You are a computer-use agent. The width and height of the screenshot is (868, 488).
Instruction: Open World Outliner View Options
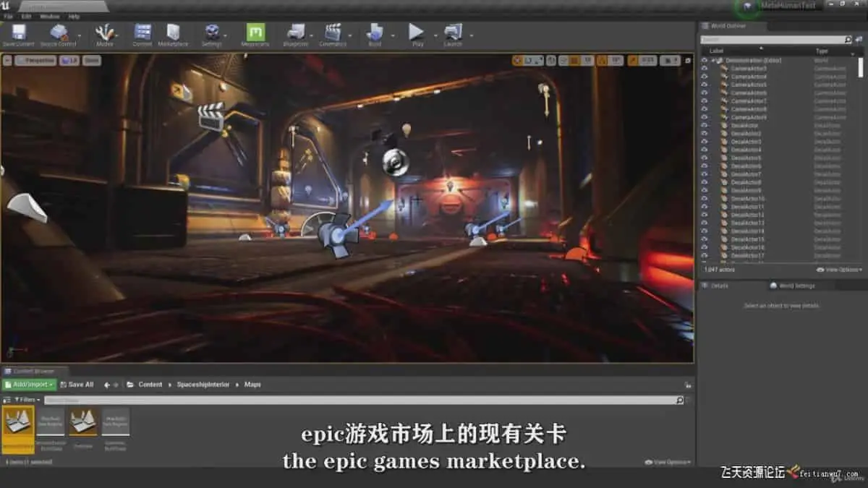838,270
